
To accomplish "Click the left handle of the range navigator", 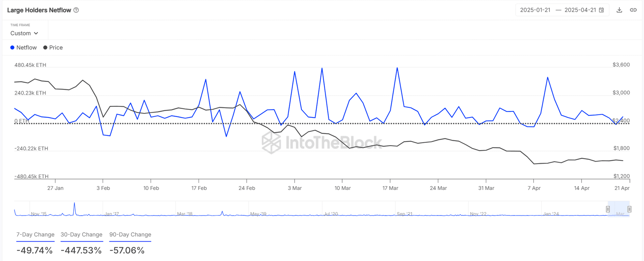I will click(x=608, y=209).
